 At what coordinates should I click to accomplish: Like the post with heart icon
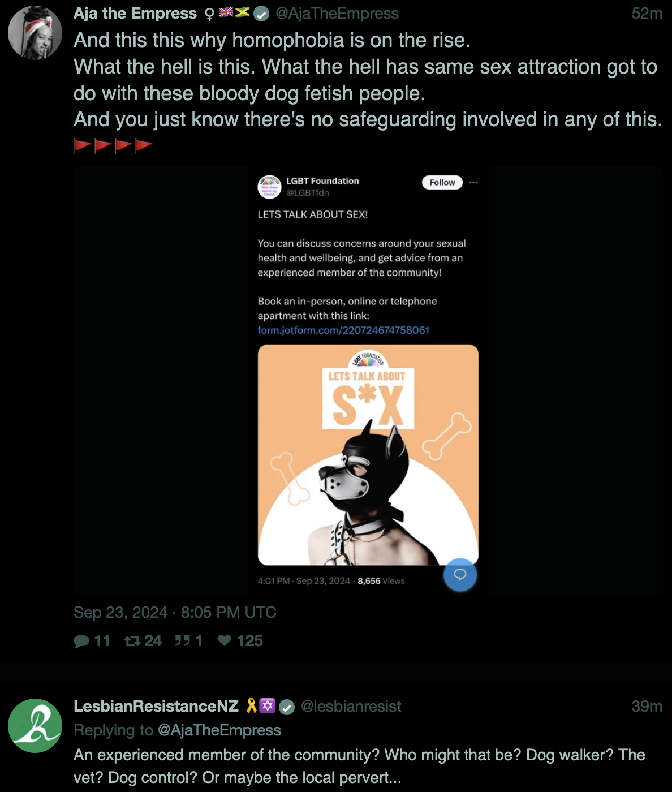225,641
